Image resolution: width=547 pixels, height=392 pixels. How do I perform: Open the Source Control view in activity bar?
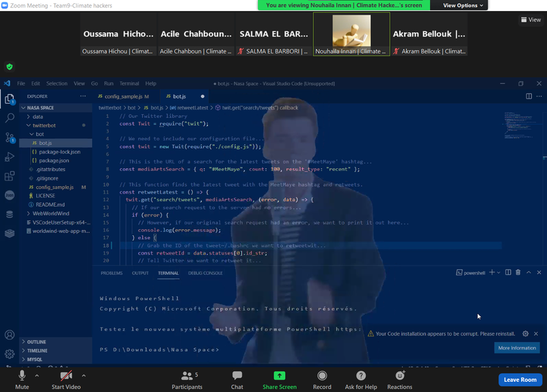click(10, 137)
